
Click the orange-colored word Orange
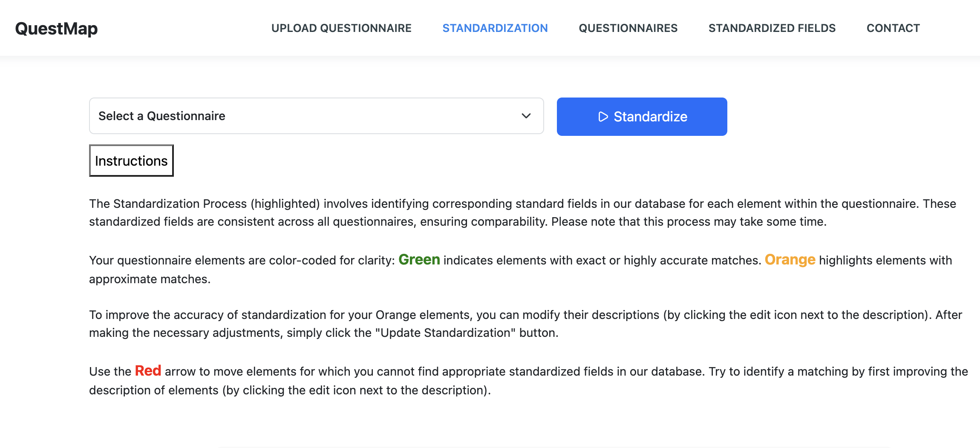coord(790,260)
